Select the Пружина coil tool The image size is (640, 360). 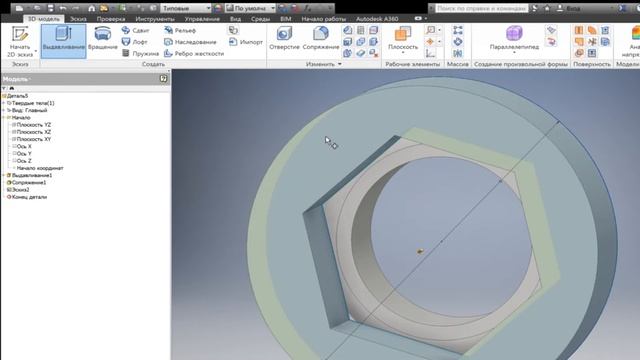point(140,53)
